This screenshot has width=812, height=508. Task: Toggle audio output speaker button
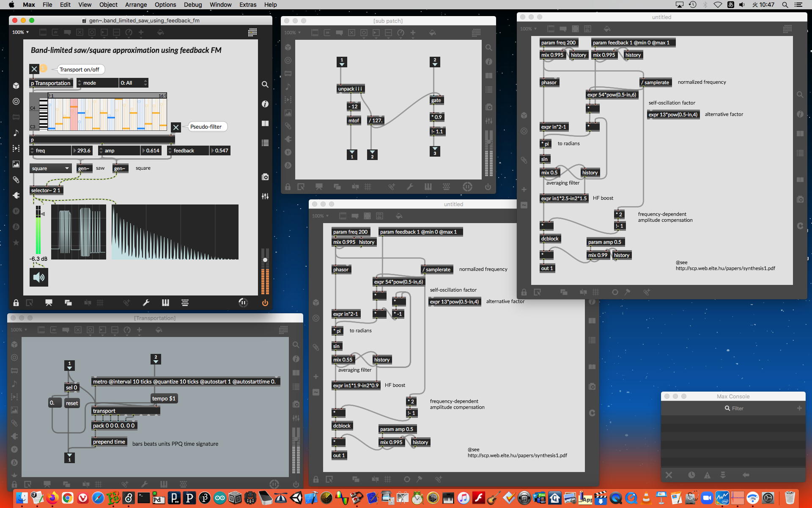click(39, 277)
